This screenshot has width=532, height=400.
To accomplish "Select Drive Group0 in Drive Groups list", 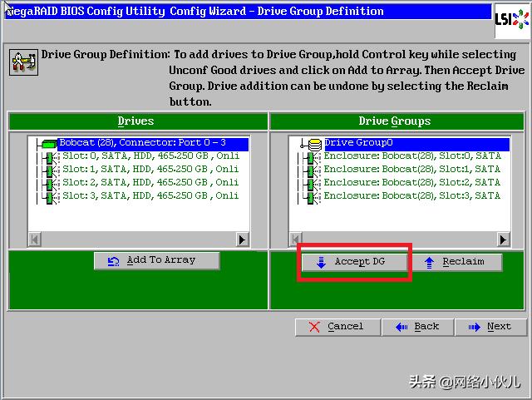I will 357,143.
